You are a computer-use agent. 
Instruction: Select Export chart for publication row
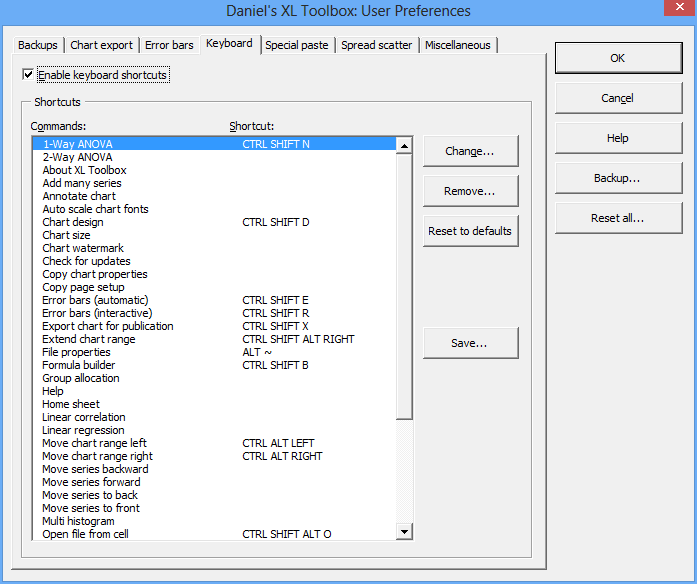[x=214, y=326]
